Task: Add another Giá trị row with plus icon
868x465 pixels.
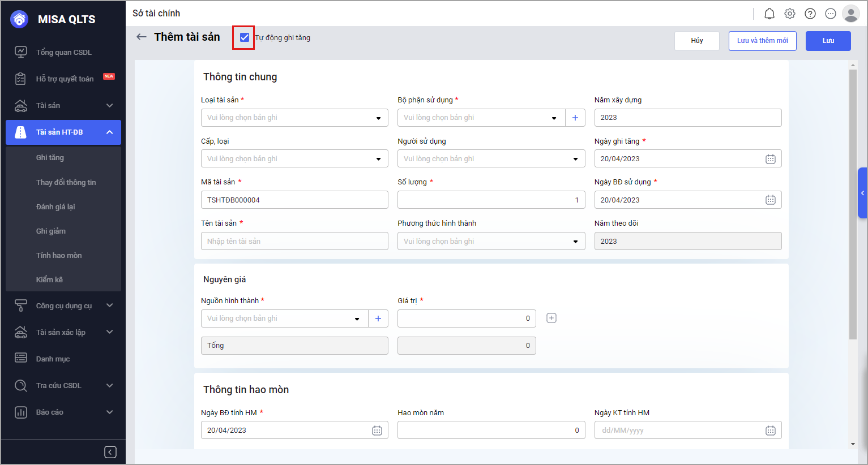Action: pyautogui.click(x=551, y=318)
